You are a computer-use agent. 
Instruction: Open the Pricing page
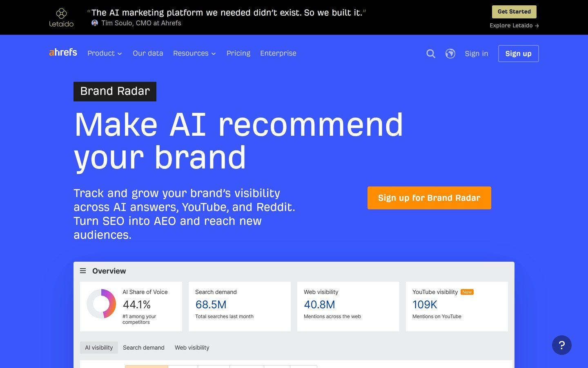238,53
